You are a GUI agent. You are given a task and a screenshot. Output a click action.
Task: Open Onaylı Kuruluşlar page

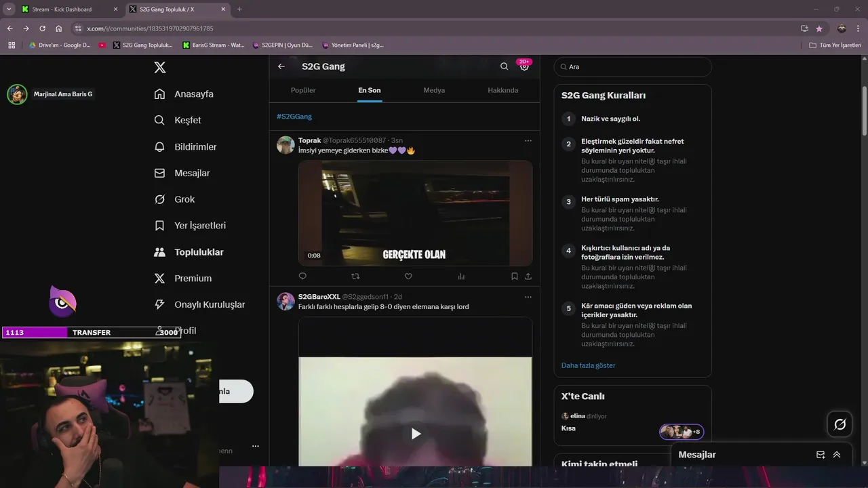[199, 305]
